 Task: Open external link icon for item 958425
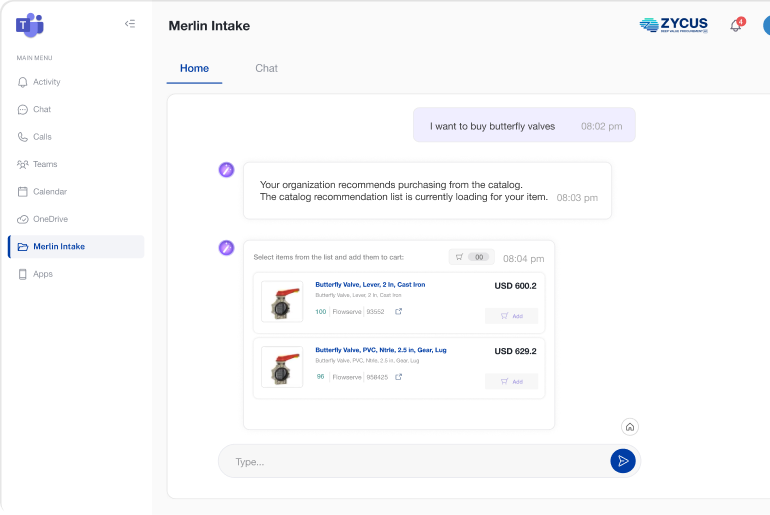click(399, 377)
